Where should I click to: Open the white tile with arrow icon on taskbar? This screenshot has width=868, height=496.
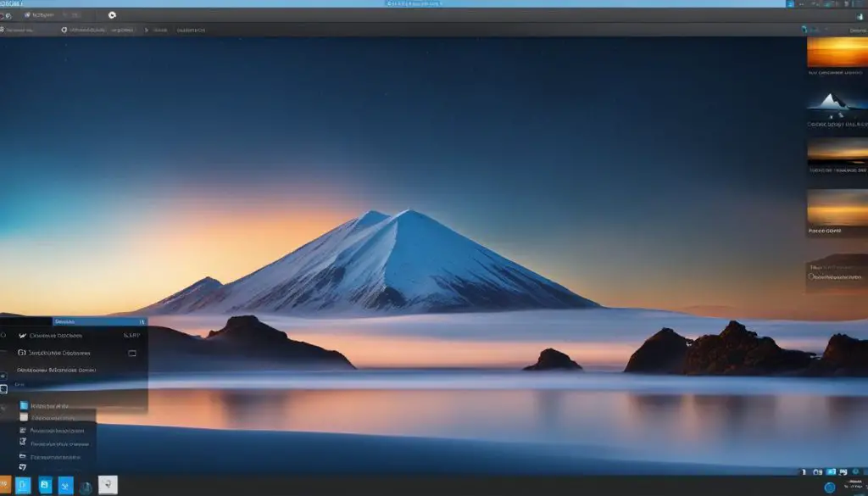(108, 485)
